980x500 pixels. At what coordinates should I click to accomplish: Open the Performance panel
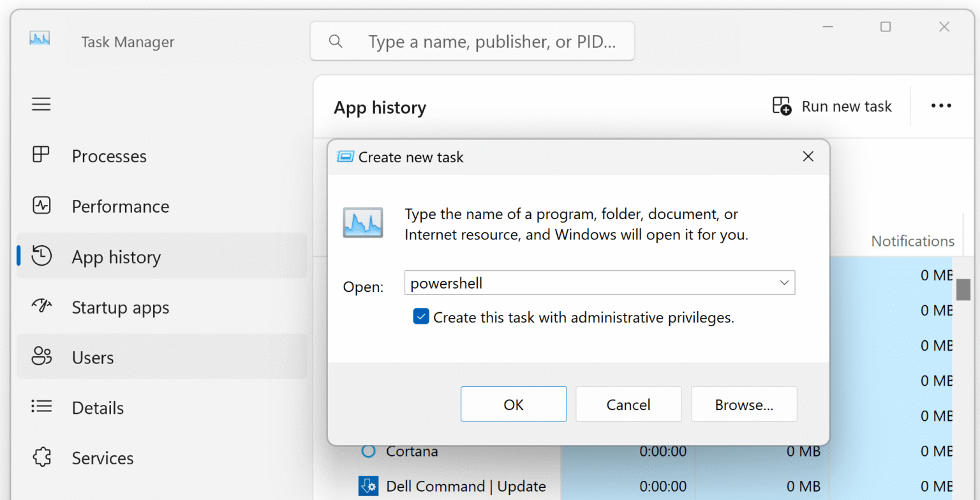click(x=41, y=206)
